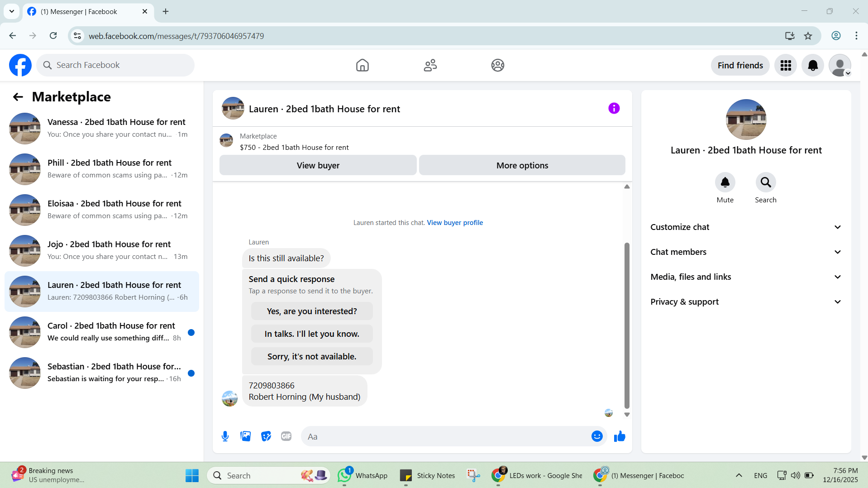Open Vanessa's house rental conversation

point(102,129)
